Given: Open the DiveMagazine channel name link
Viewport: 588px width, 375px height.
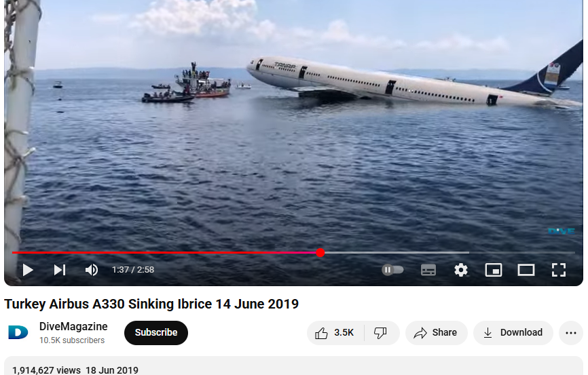Looking at the screenshot, I should click(x=73, y=326).
